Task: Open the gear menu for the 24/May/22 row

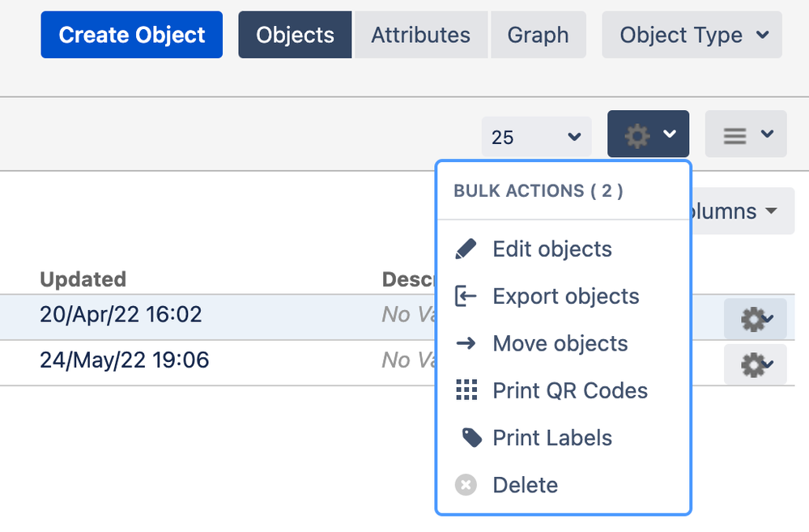Action: coord(755,366)
